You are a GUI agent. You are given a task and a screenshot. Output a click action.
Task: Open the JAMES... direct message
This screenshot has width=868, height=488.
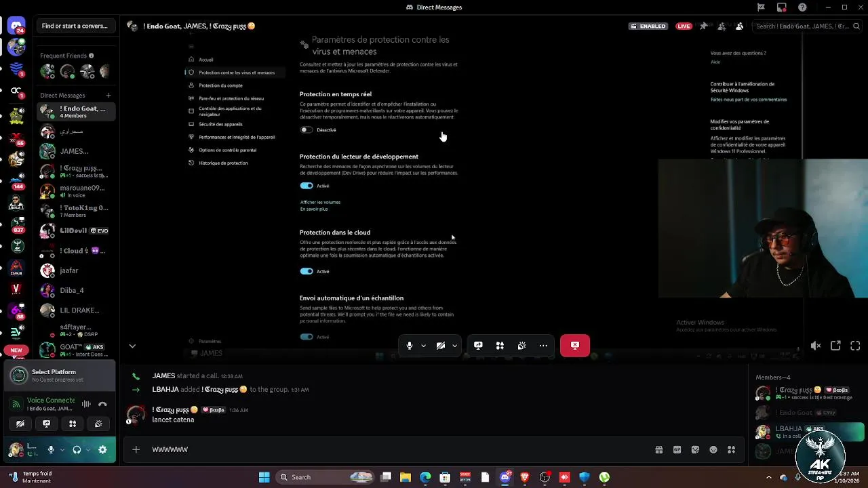[x=76, y=151]
